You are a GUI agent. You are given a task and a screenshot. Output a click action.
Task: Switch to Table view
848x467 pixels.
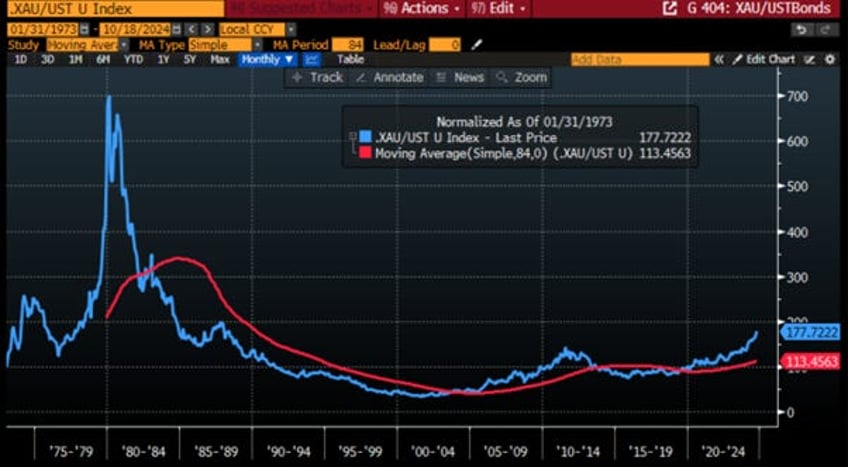[350, 59]
